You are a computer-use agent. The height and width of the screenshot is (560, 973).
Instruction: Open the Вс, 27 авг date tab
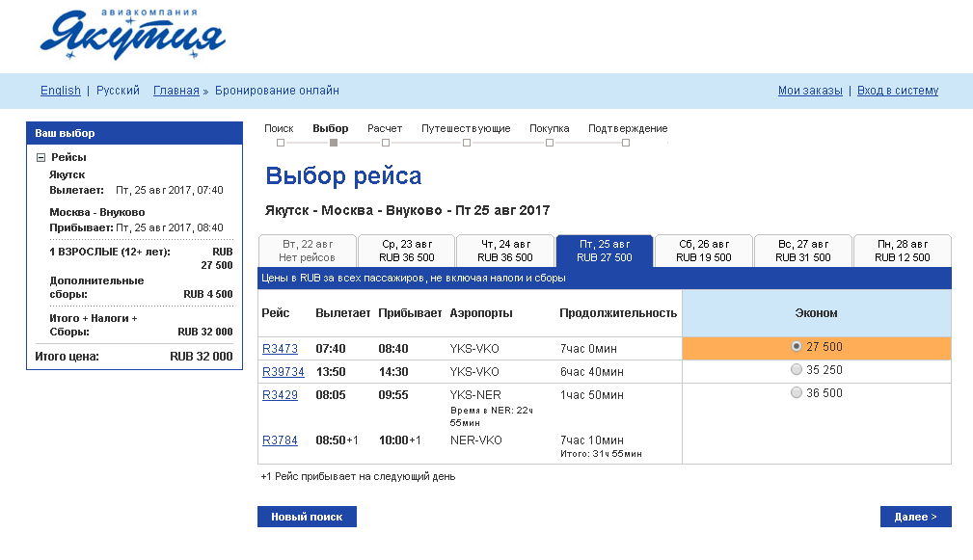(x=803, y=251)
